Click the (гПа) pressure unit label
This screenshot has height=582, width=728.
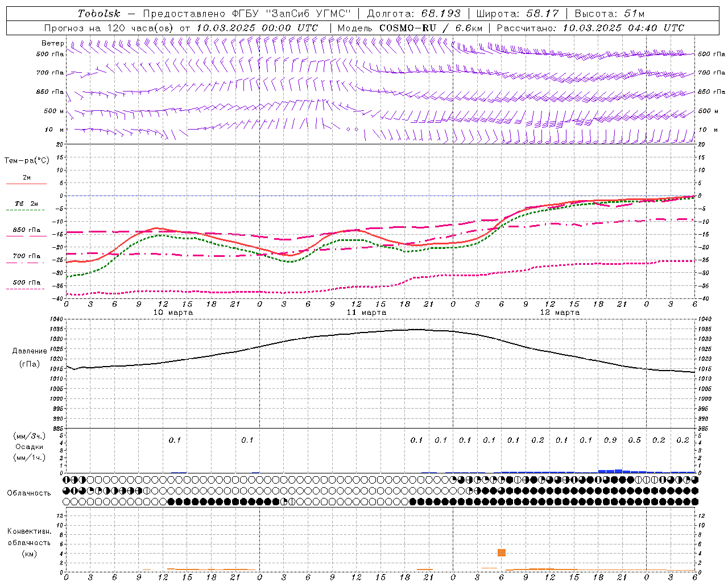click(x=30, y=364)
